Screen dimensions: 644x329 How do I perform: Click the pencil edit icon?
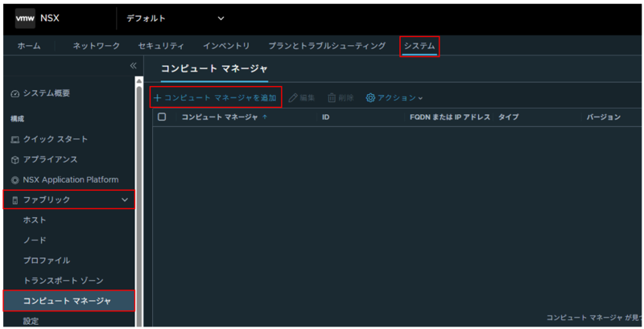click(293, 98)
